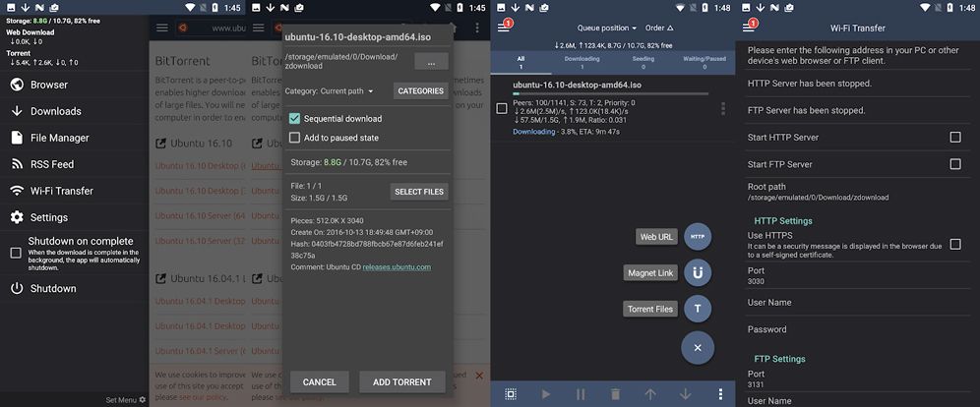Click the ubuntu torrent progress bar

coord(611,93)
